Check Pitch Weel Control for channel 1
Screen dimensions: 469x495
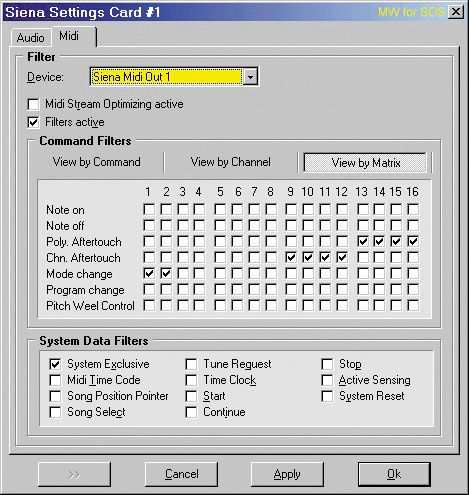pos(149,305)
